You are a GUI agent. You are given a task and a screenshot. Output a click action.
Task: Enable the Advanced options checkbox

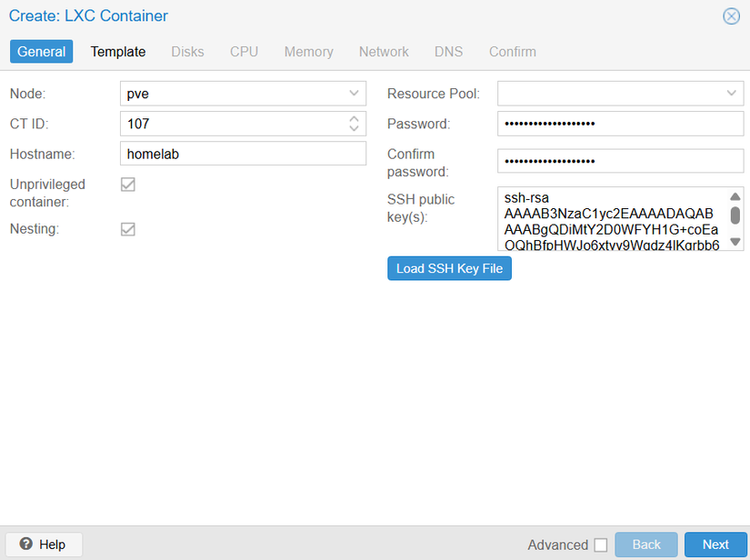pyautogui.click(x=600, y=545)
